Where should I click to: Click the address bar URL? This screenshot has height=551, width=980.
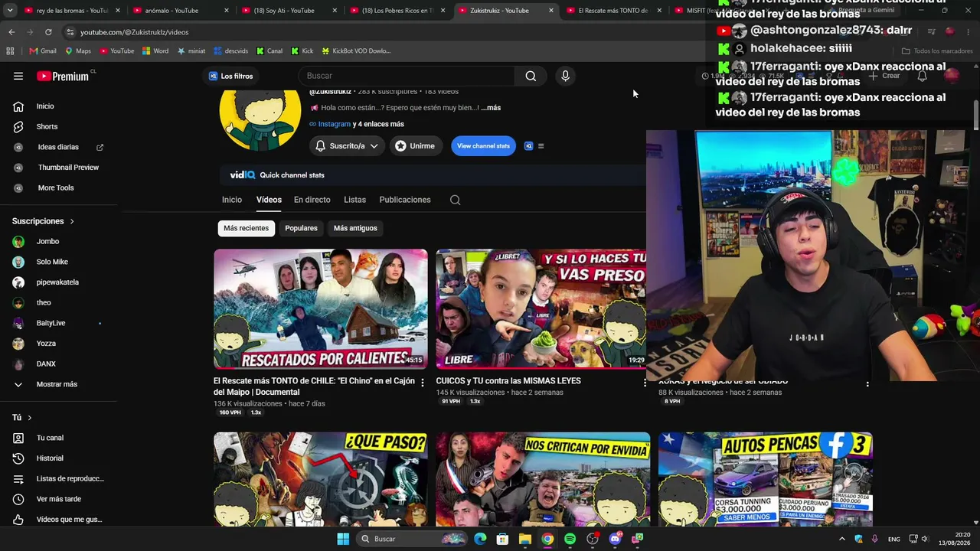(135, 32)
